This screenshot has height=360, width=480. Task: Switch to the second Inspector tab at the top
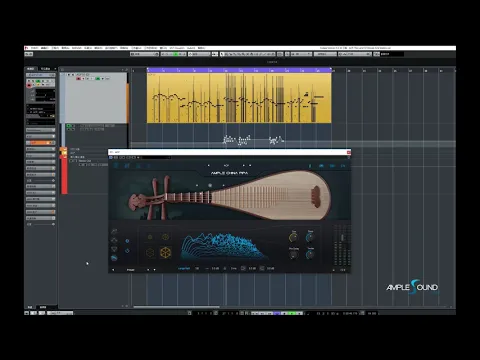pos(45,69)
